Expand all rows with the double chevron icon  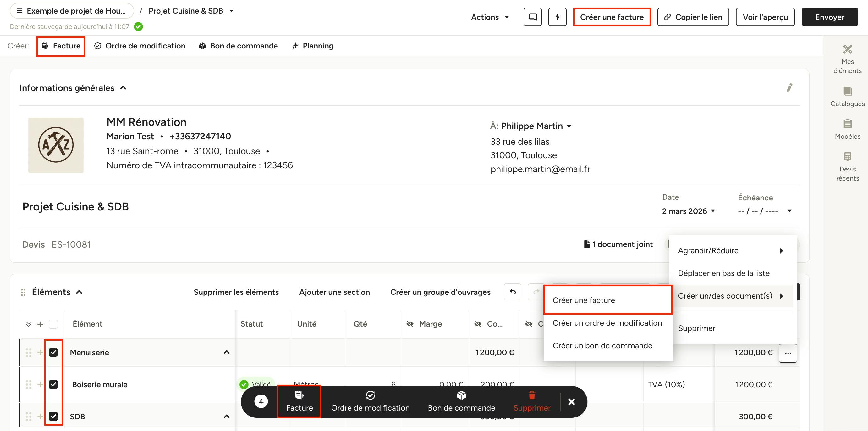(29, 324)
